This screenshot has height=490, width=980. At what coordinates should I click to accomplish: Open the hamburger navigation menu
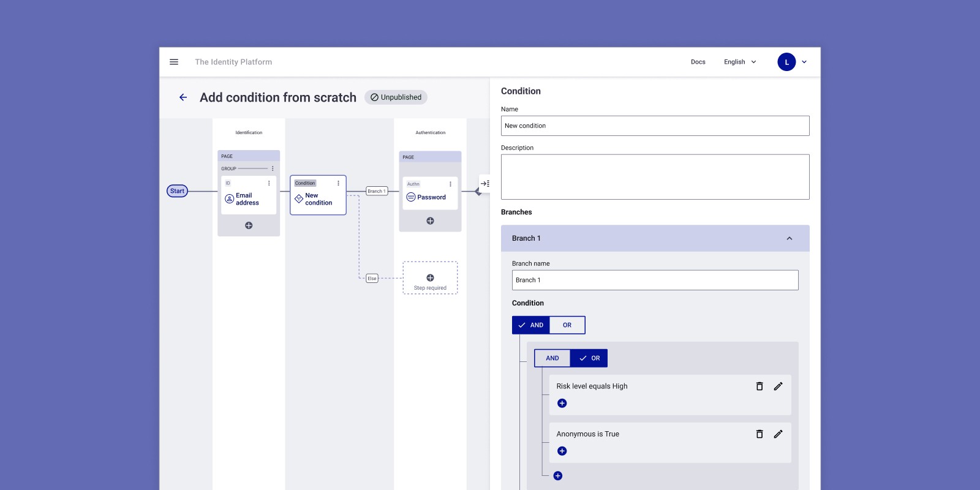point(174,62)
